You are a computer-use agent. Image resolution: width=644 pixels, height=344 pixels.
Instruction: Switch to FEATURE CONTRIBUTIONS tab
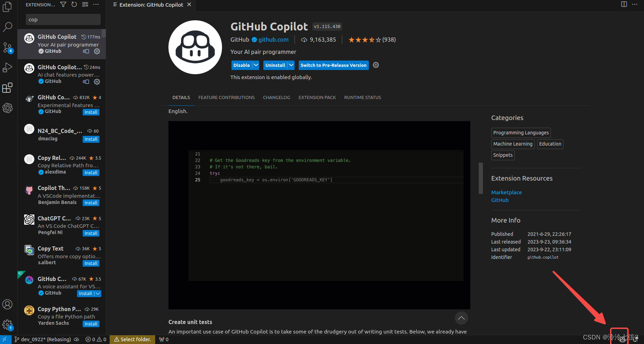[x=227, y=98]
